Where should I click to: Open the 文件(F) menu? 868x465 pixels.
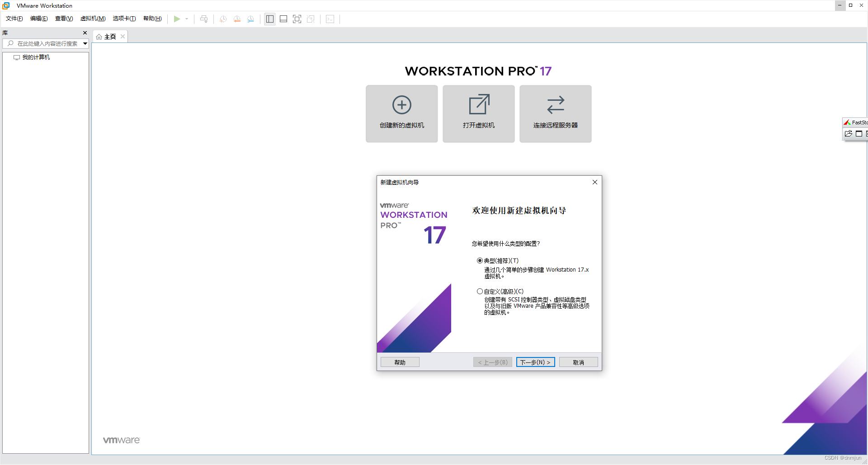14,19
